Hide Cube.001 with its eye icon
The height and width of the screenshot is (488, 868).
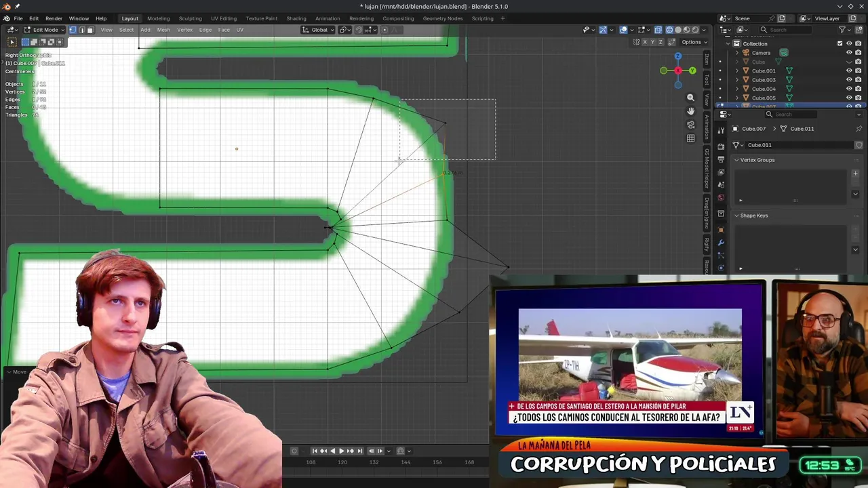pos(849,70)
